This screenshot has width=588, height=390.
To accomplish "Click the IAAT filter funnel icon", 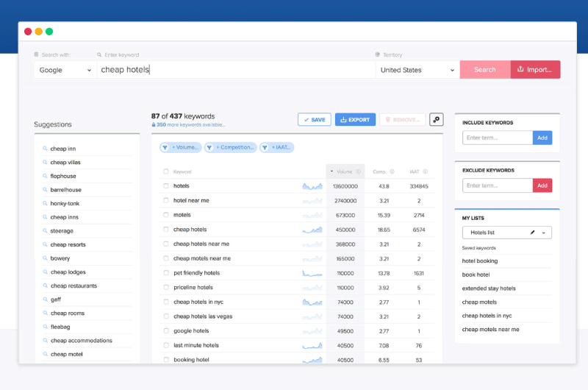I will pyautogui.click(x=265, y=147).
